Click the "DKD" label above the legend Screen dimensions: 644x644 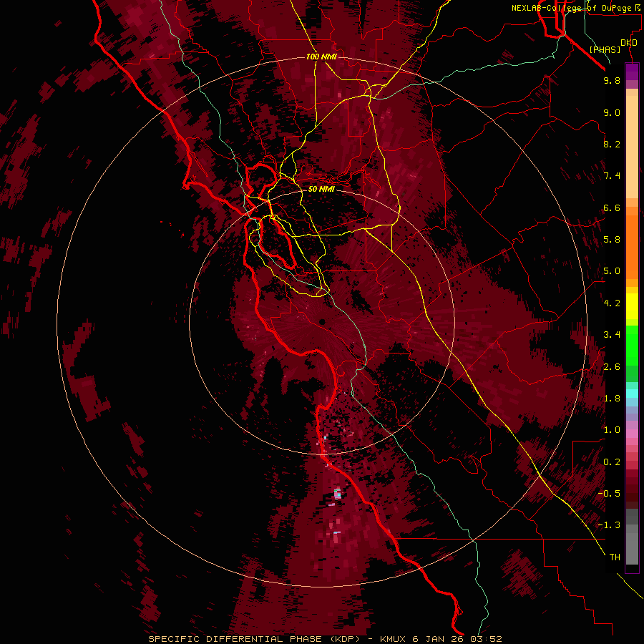(629, 43)
